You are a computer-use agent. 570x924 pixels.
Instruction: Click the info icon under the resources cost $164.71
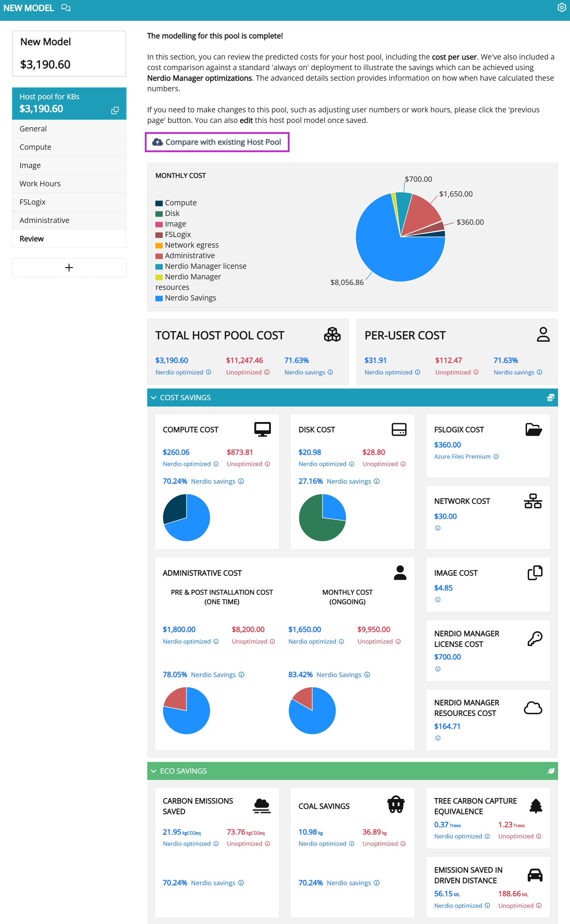pos(438,738)
